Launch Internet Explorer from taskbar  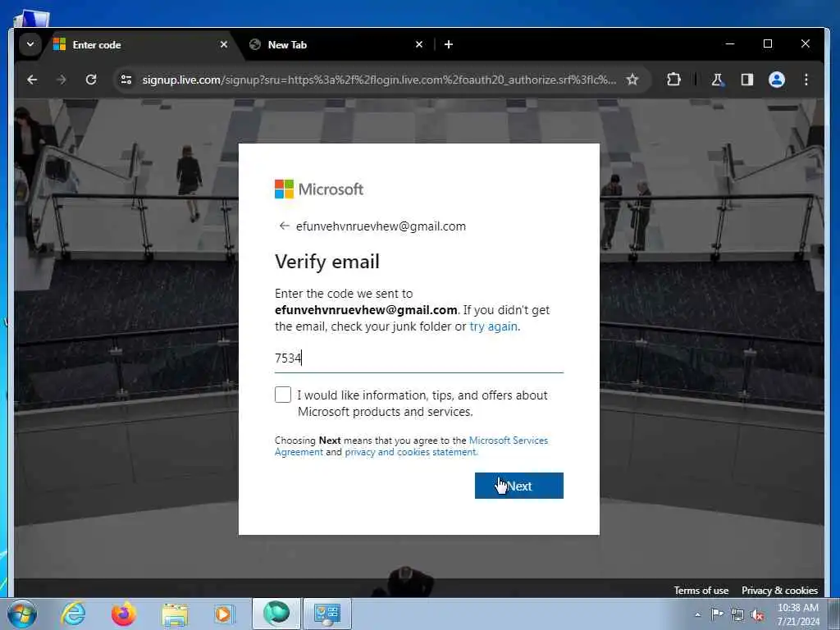(x=73, y=614)
